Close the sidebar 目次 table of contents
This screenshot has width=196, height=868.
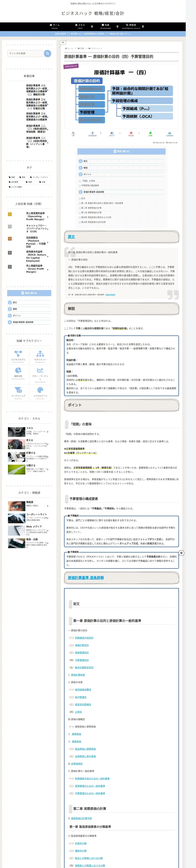coord(29,293)
